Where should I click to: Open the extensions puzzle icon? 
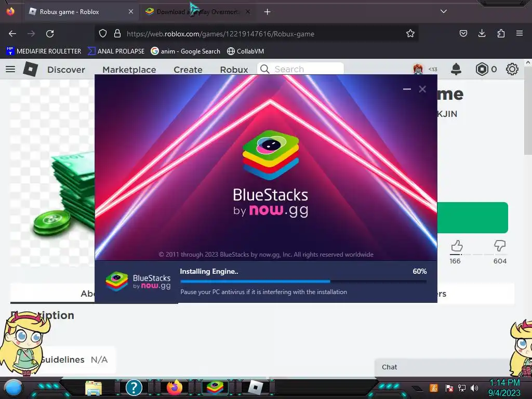pos(501,33)
